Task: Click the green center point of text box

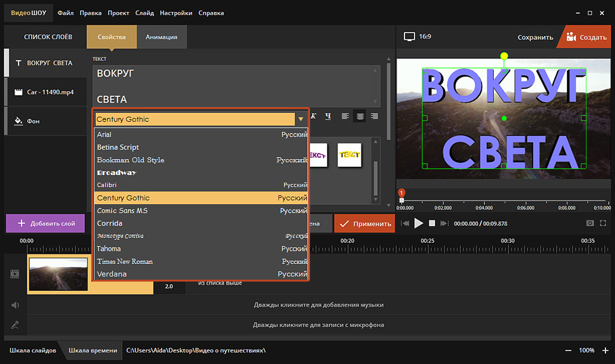Action: [x=505, y=118]
